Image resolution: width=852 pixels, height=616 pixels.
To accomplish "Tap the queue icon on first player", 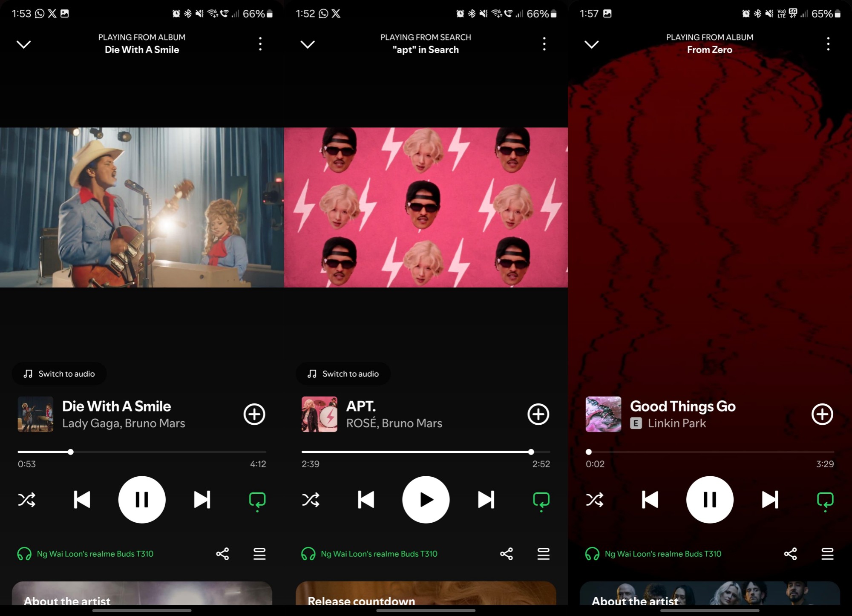I will (x=259, y=553).
